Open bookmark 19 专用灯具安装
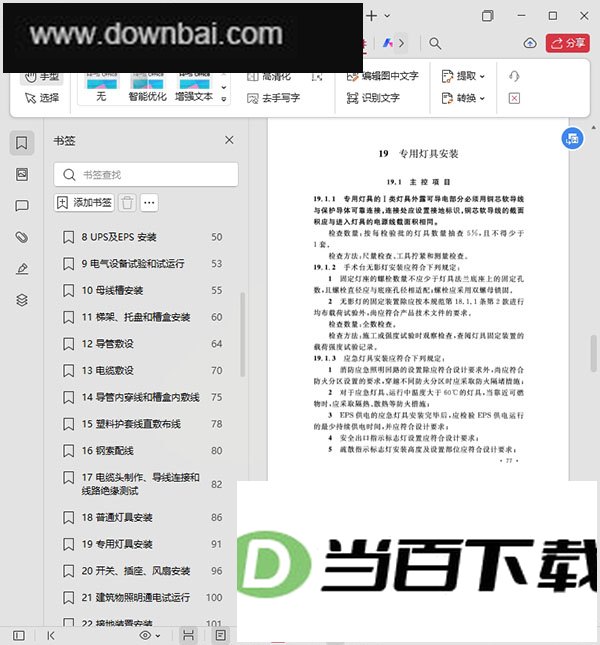 click(142, 544)
